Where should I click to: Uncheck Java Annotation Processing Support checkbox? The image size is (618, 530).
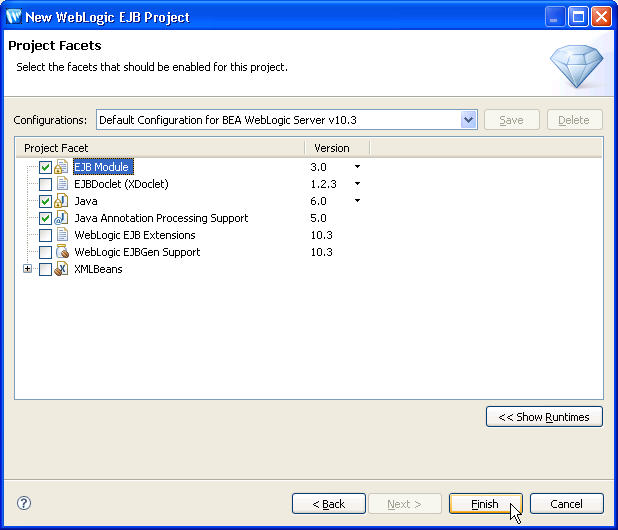point(45,218)
